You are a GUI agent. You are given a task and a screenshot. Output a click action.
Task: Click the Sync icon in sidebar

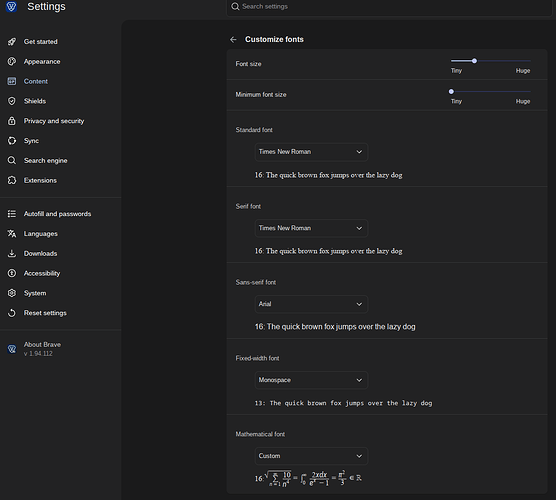pyautogui.click(x=12, y=141)
